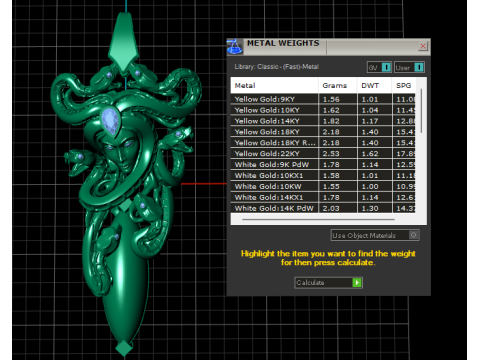Click grams value 1.56 for 9KY
Viewport: 480px width, 360px height.
[331, 99]
